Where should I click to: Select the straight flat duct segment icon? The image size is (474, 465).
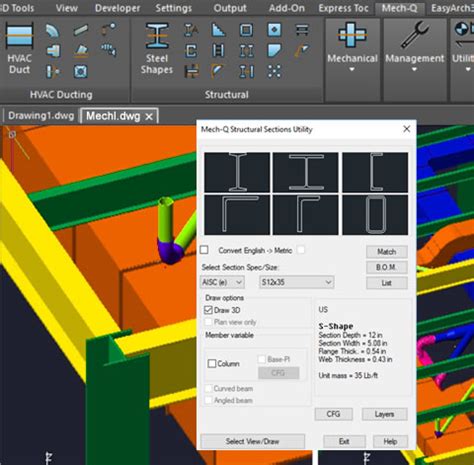(x=80, y=30)
